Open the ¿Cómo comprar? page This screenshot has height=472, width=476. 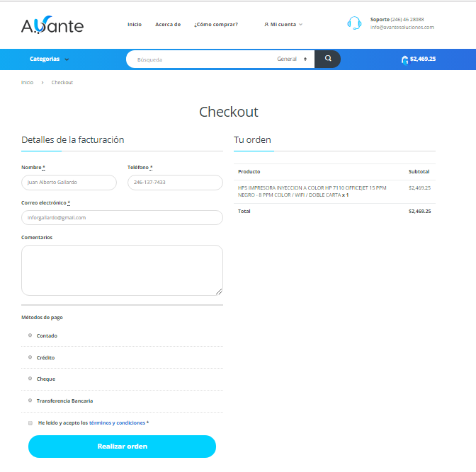coord(216,24)
